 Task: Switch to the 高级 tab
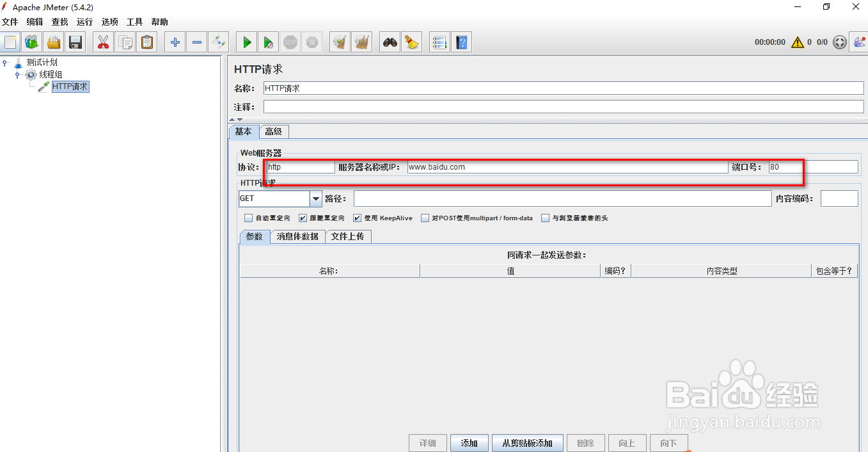274,131
